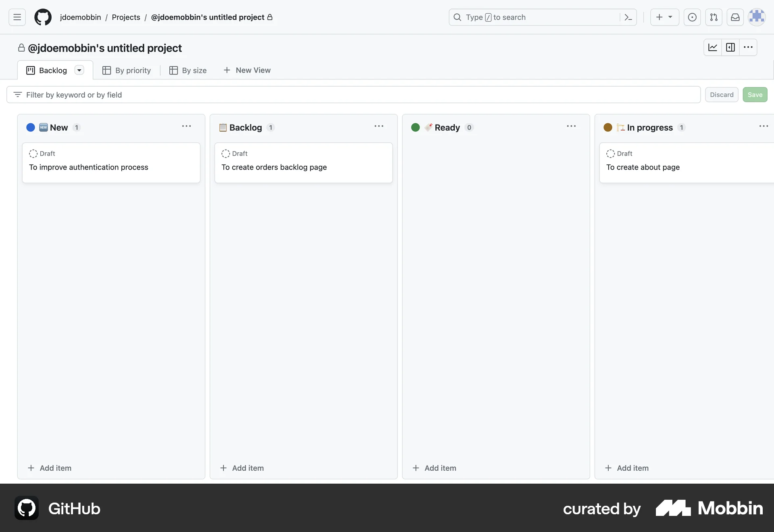Toggle the project side panel

coord(730,47)
